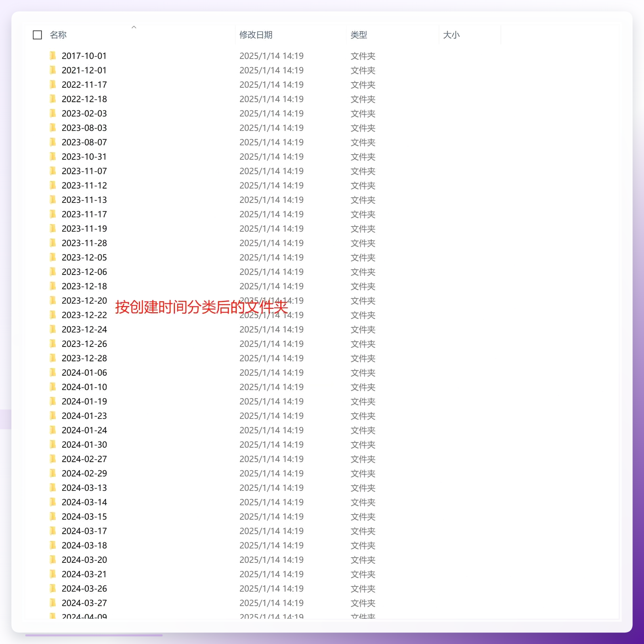Click the modified date in the 2023-11-17 row
Screen dimensions: 644x644
click(271, 214)
